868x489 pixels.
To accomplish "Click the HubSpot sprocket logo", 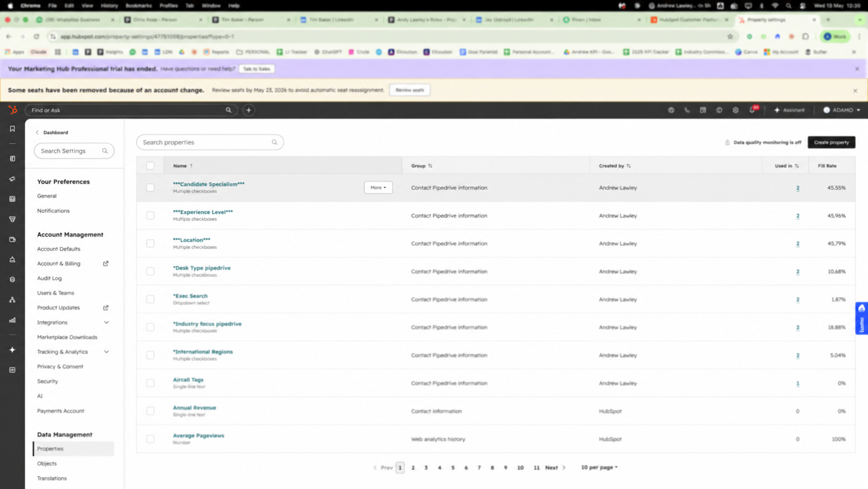I will (x=12, y=110).
